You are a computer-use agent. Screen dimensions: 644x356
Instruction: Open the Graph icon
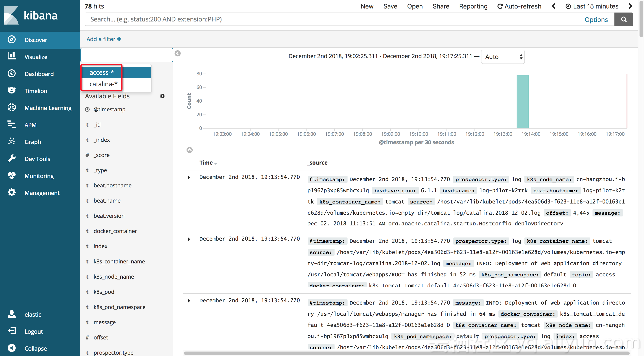point(11,141)
